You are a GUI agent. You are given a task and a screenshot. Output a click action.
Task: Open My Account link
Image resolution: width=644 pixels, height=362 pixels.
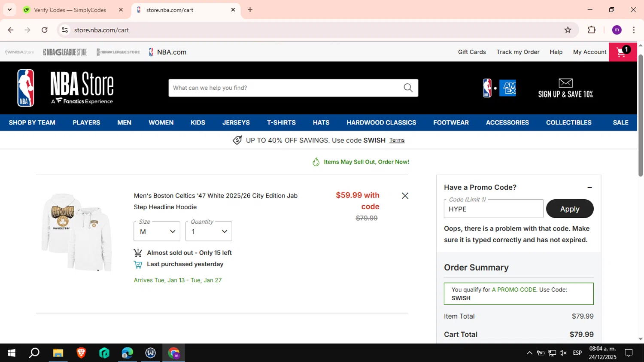click(589, 52)
